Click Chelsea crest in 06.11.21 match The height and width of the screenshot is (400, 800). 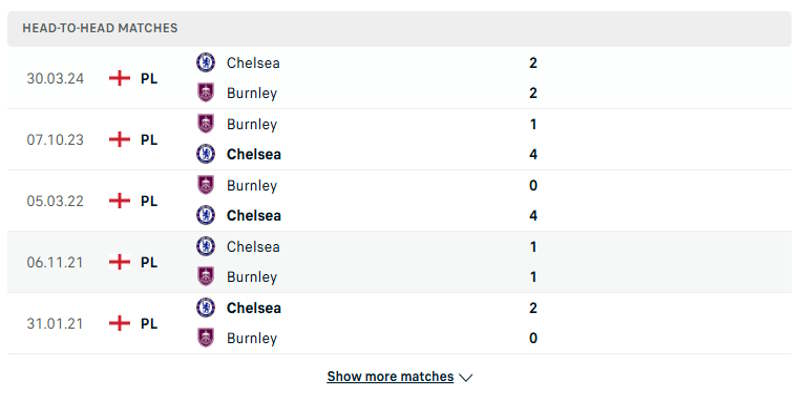click(205, 246)
